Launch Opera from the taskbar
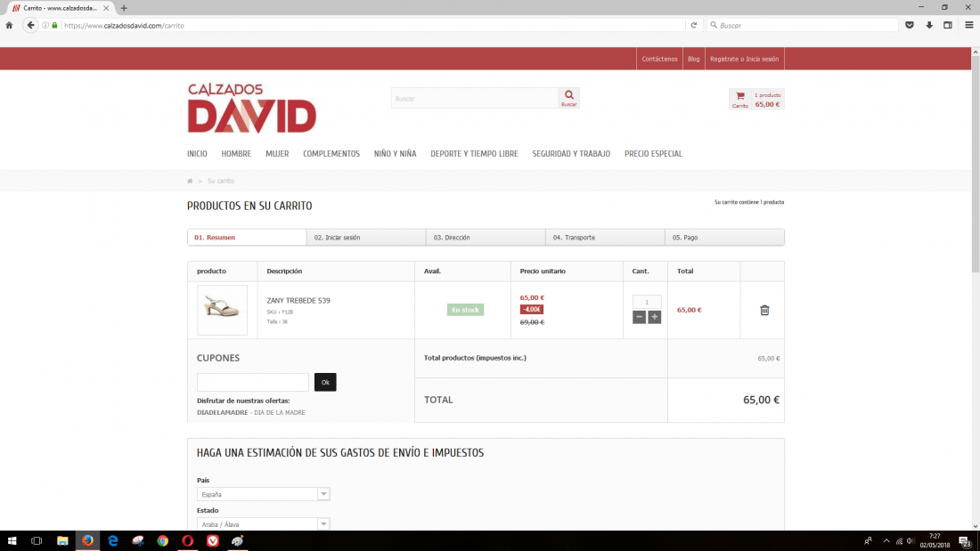The height and width of the screenshot is (551, 980). tap(187, 541)
